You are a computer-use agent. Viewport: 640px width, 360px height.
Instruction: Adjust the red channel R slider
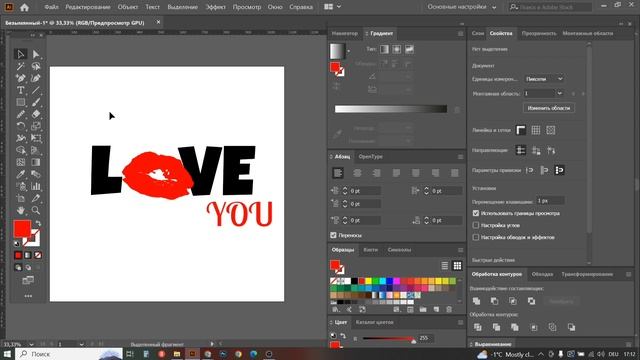pos(389,338)
